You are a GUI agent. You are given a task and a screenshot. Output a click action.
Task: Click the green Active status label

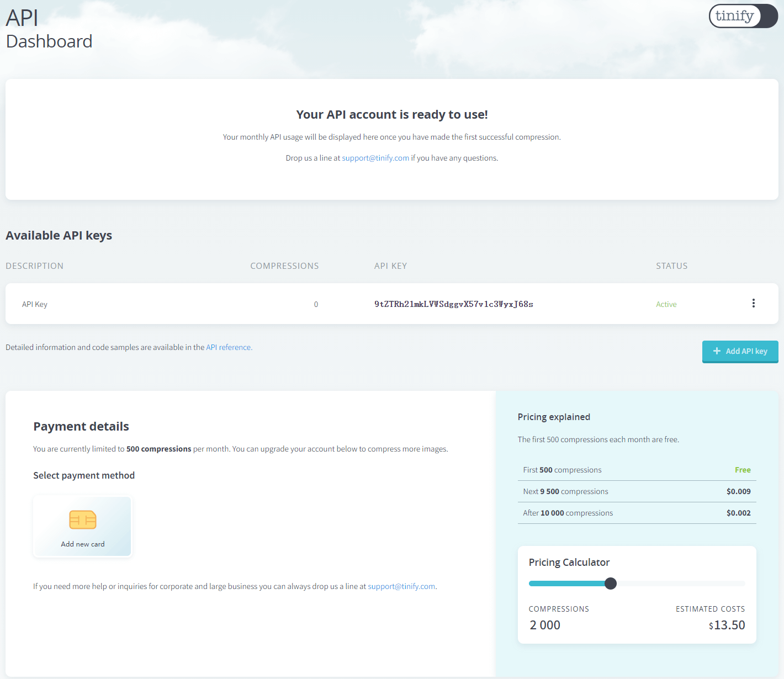pyautogui.click(x=666, y=304)
